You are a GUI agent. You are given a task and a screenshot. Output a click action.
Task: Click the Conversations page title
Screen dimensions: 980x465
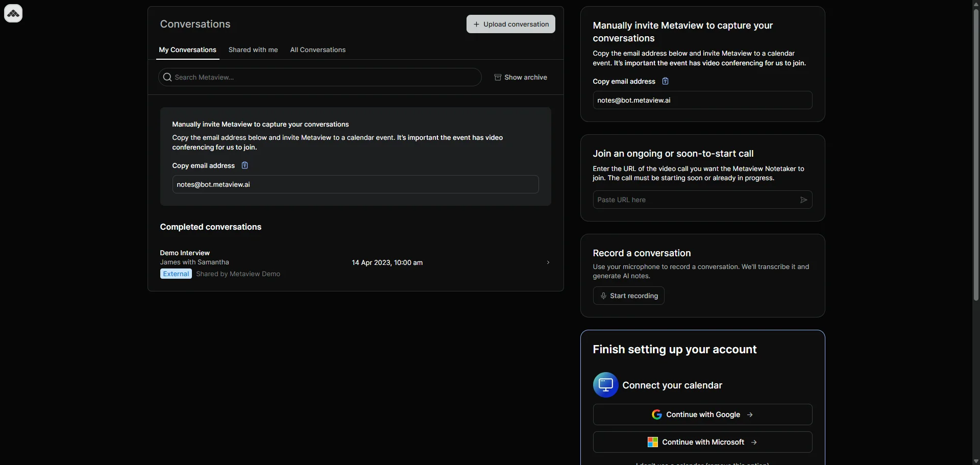tap(195, 24)
